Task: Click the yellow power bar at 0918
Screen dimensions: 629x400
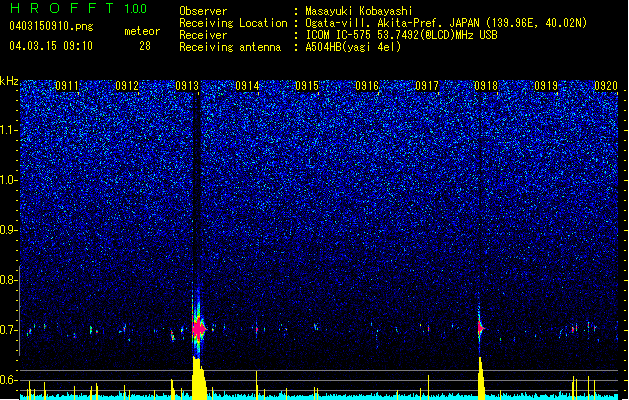Action: coord(481,379)
